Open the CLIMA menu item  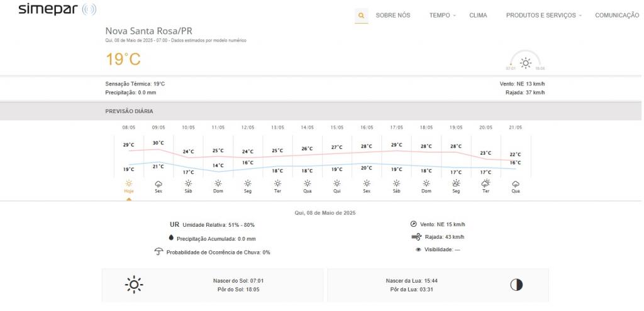click(478, 16)
